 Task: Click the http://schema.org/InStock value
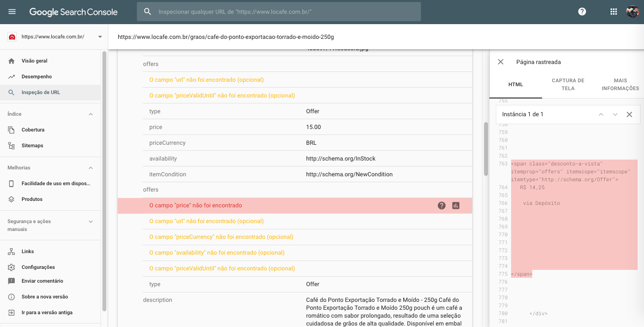(341, 159)
